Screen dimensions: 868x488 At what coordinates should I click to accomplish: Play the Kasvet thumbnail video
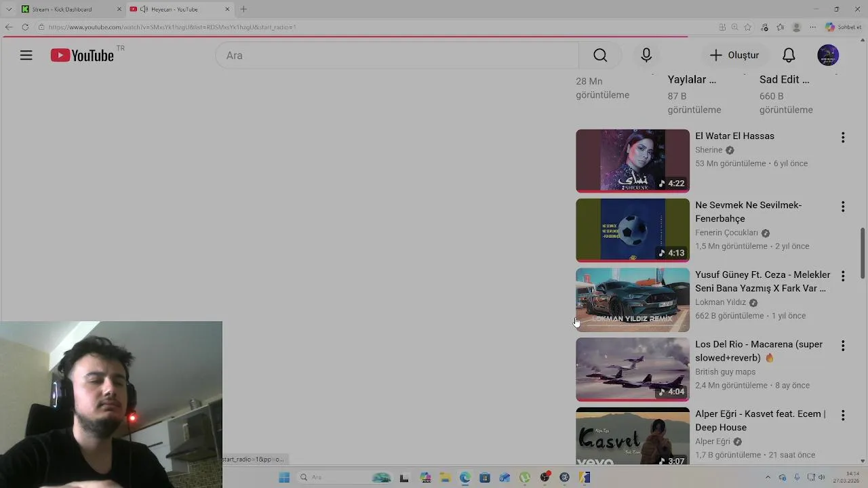pyautogui.click(x=633, y=436)
